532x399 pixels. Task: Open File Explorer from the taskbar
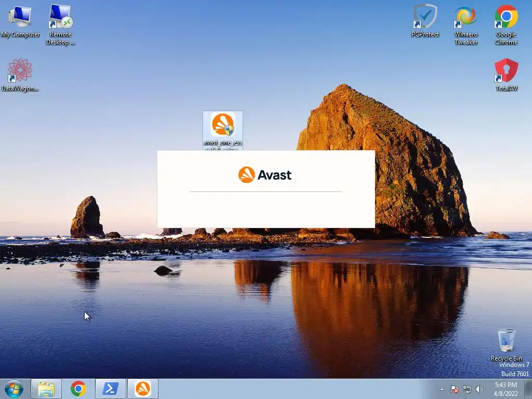coord(46,389)
